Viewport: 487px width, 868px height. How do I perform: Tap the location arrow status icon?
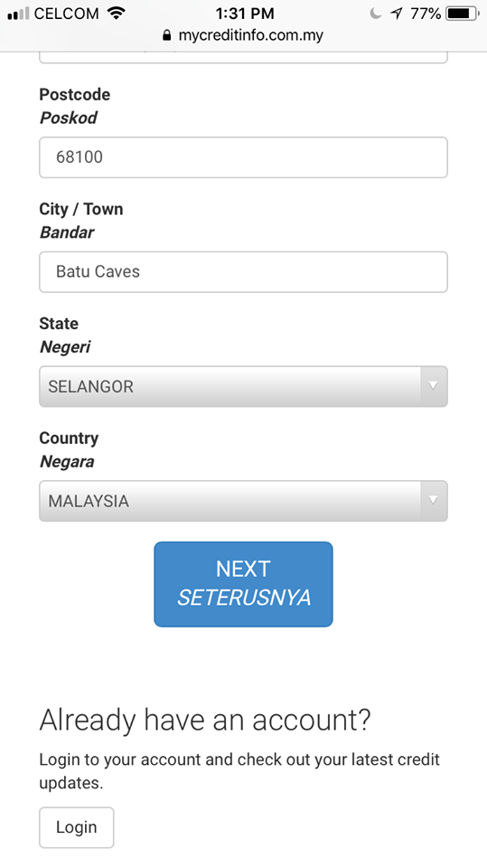397,14
